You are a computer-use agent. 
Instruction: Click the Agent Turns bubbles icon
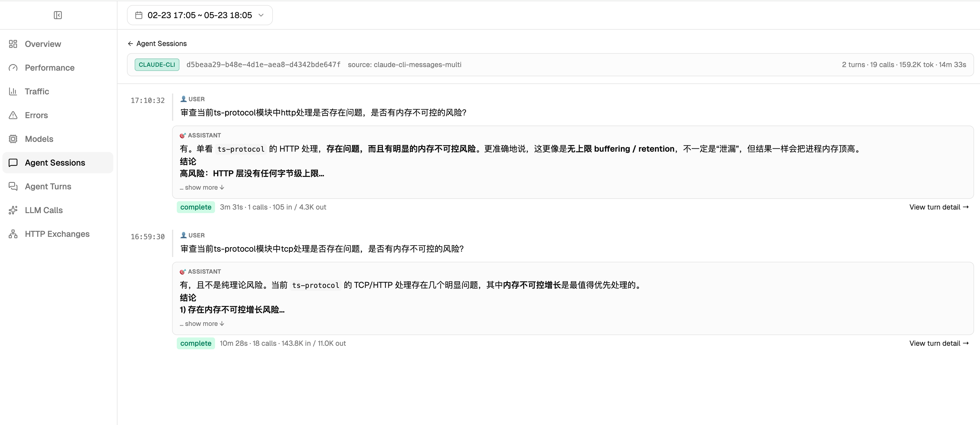13,186
